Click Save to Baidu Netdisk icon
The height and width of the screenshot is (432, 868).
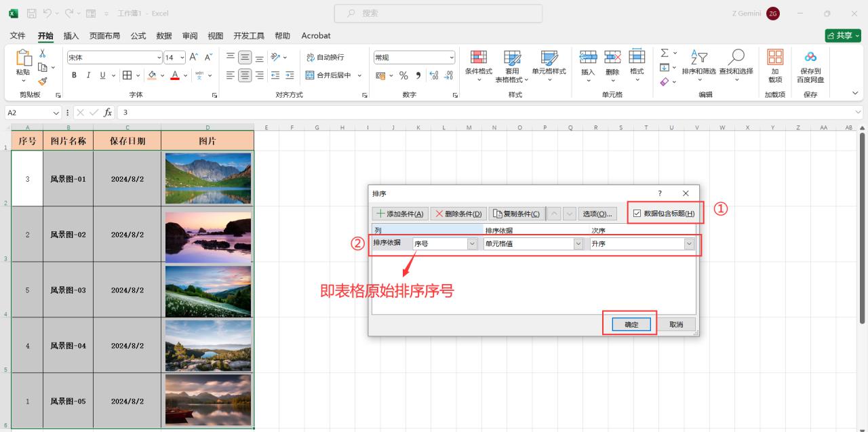810,57
